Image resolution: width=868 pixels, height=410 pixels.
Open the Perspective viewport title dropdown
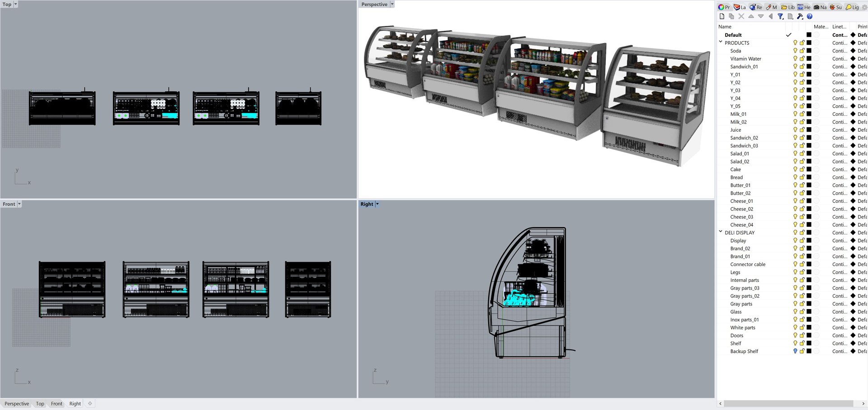coord(392,4)
